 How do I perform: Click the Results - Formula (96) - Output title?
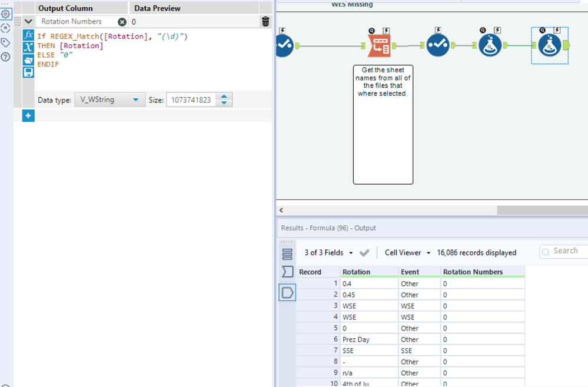coord(328,228)
